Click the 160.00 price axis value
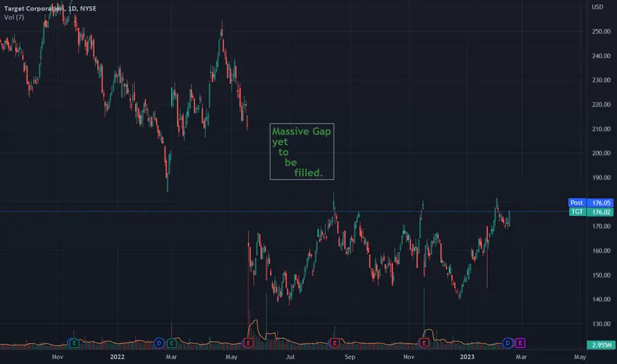Image resolution: width=617 pixels, height=364 pixels. click(601, 251)
